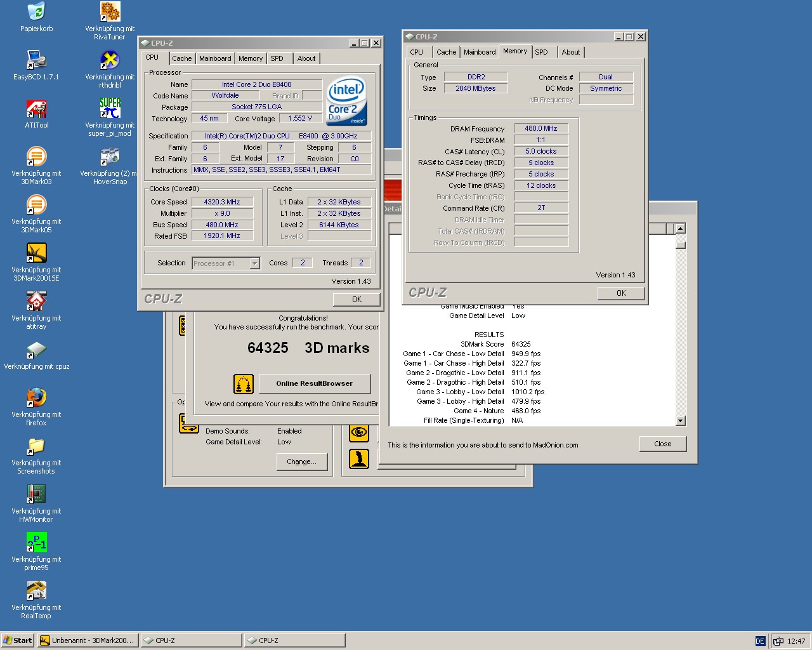Click the Intel Core 2 Duo logo

[346, 102]
